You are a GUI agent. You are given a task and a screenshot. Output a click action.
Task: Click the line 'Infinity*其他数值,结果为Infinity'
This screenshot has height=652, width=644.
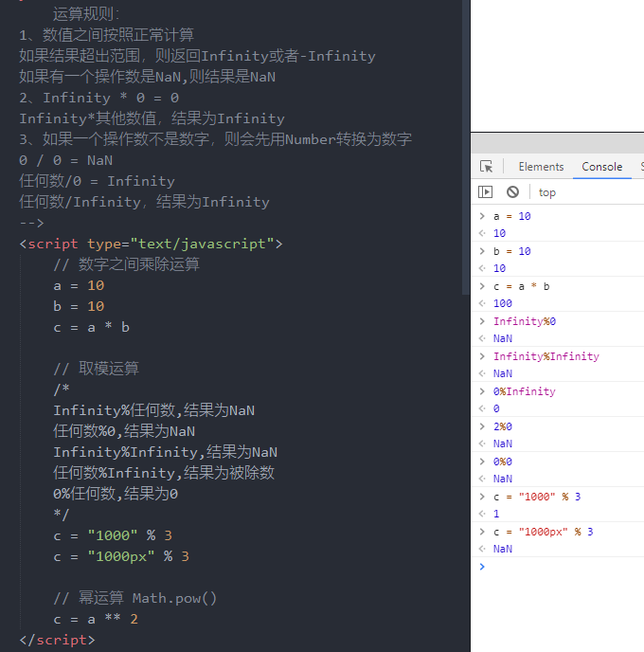[x=152, y=118]
